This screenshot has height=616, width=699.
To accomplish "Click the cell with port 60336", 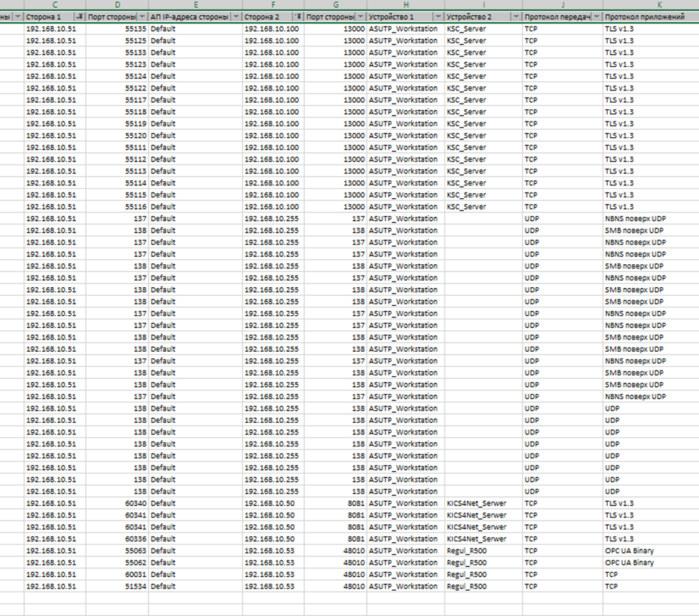I will point(117,538).
